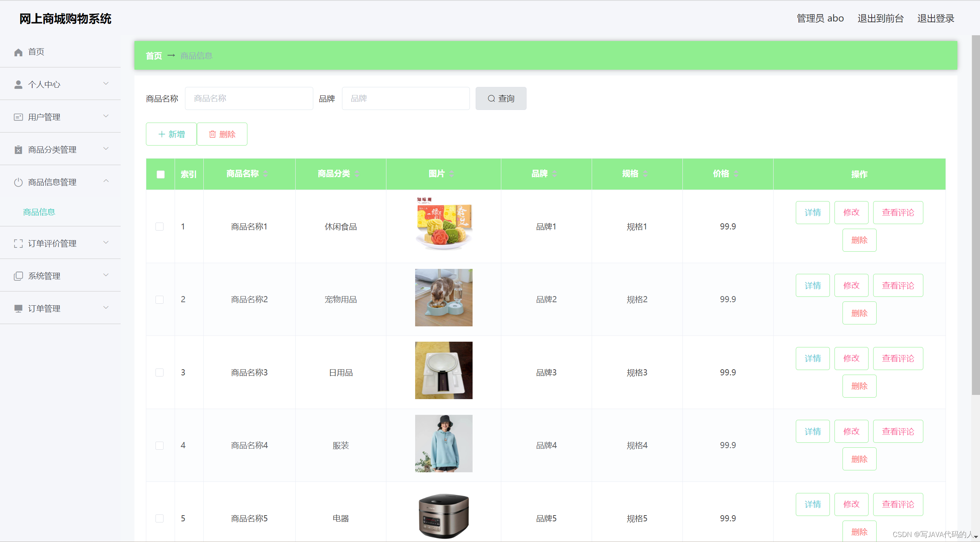Viewport: 980px width, 542px height.
Task: Collapse the 商品信息管理 menu chevron
Action: tap(106, 181)
